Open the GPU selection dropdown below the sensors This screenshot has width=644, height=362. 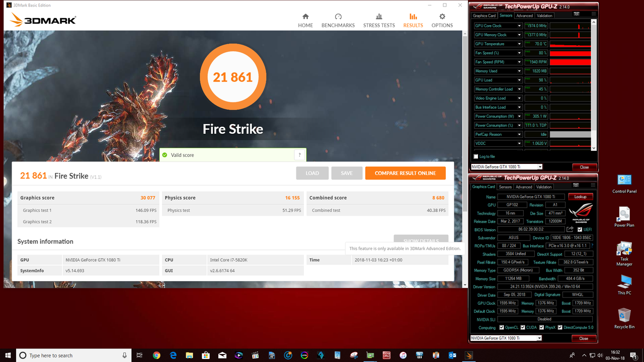[541, 166]
